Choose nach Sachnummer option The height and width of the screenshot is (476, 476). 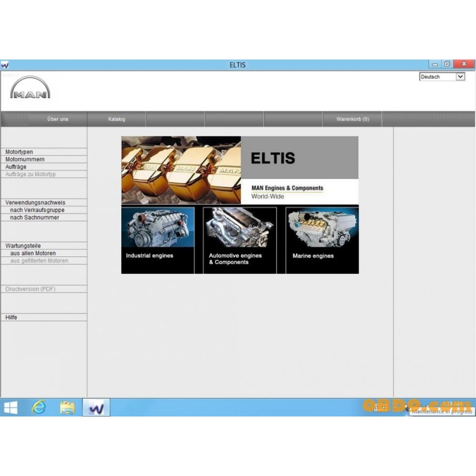pyautogui.click(x=43, y=217)
